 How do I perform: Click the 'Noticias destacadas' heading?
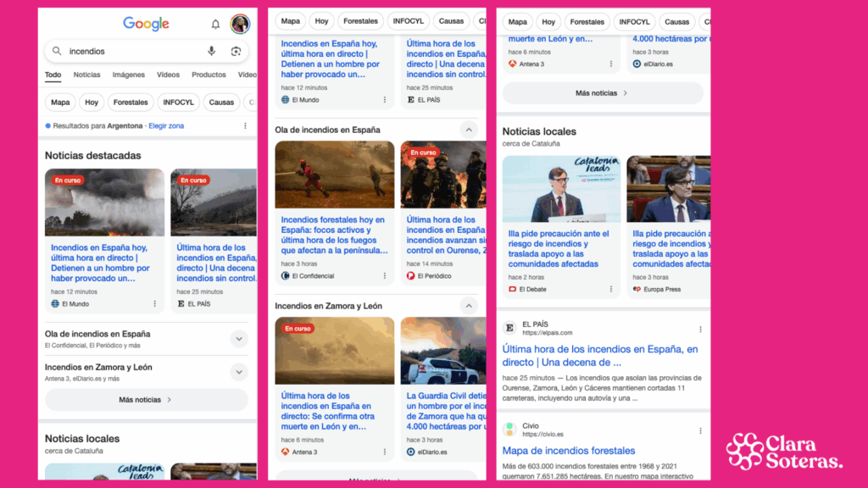[x=93, y=156]
